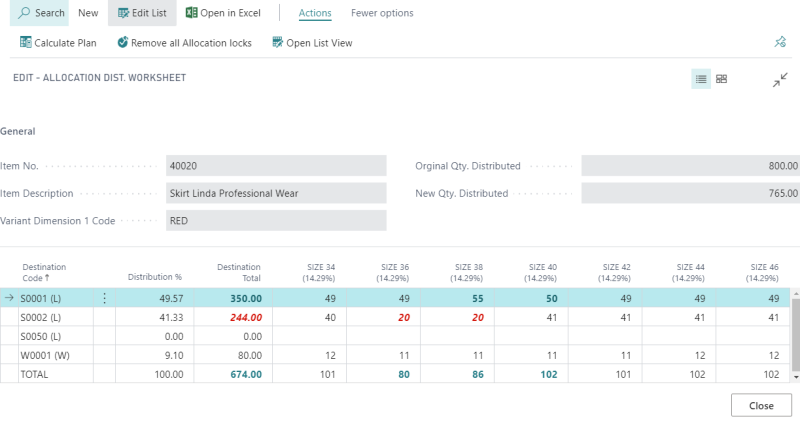This screenshot has height=423, width=800.
Task: Click New in the toolbar
Action: coord(88,13)
